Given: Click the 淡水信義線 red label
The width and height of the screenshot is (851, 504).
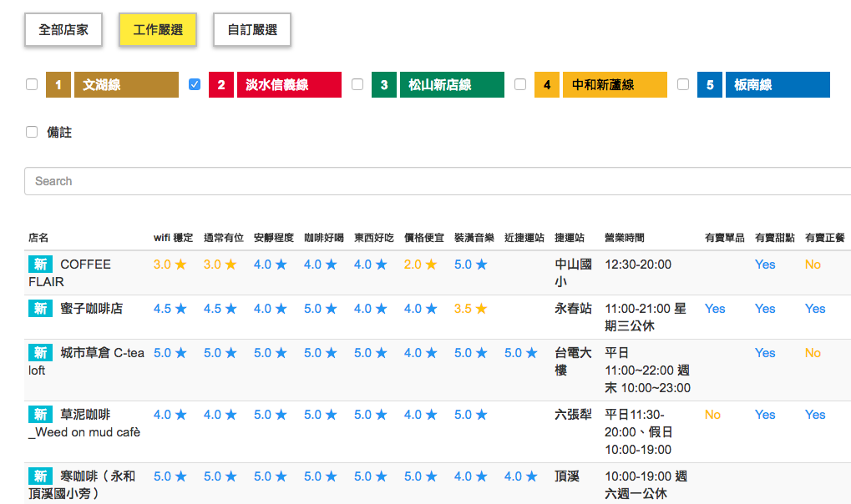Looking at the screenshot, I should click(x=289, y=84).
